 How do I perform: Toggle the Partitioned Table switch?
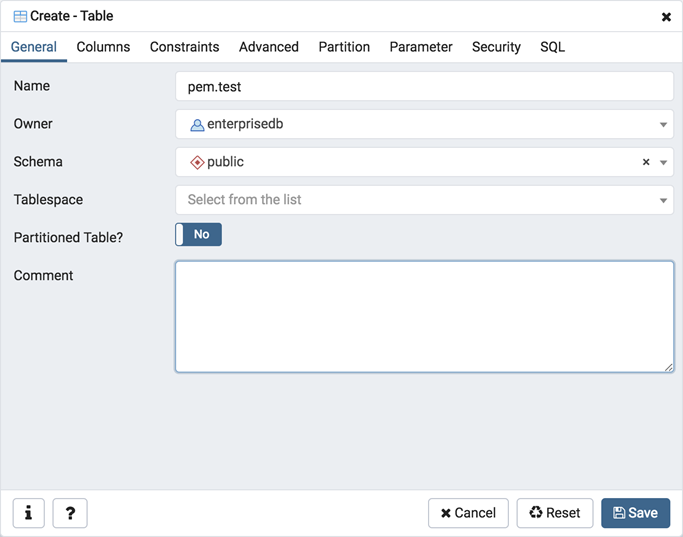[198, 234]
